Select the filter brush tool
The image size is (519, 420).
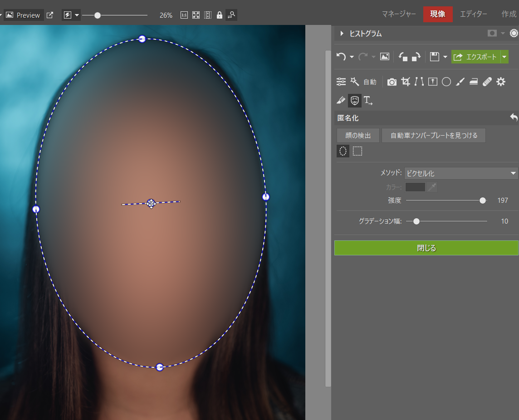click(460, 82)
